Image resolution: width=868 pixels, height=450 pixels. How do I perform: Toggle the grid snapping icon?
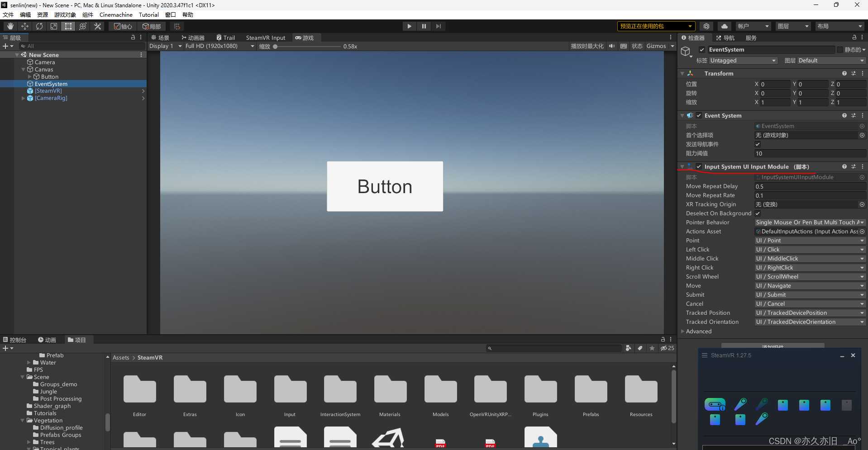coord(177,26)
